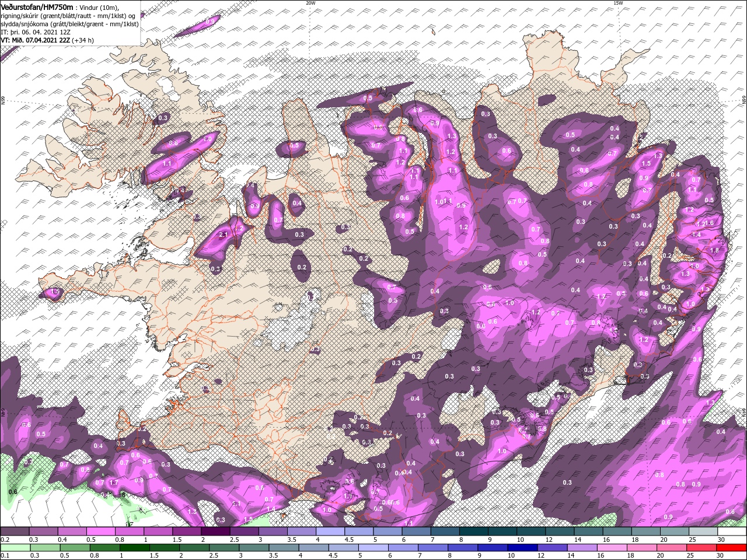The image size is (747, 560).
Task: Click the red 30 swatch in lower legend row
Action: [732, 548]
